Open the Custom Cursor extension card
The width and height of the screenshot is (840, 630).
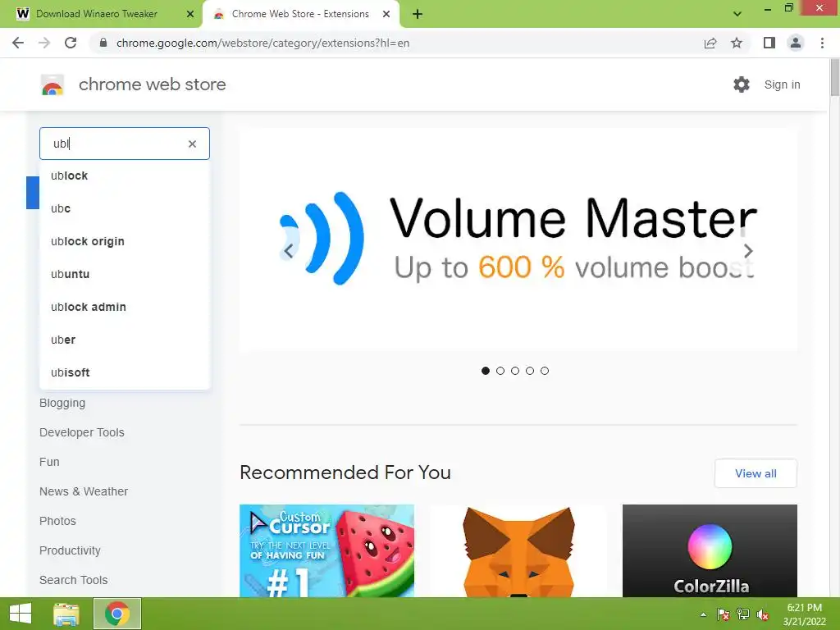pyautogui.click(x=326, y=550)
